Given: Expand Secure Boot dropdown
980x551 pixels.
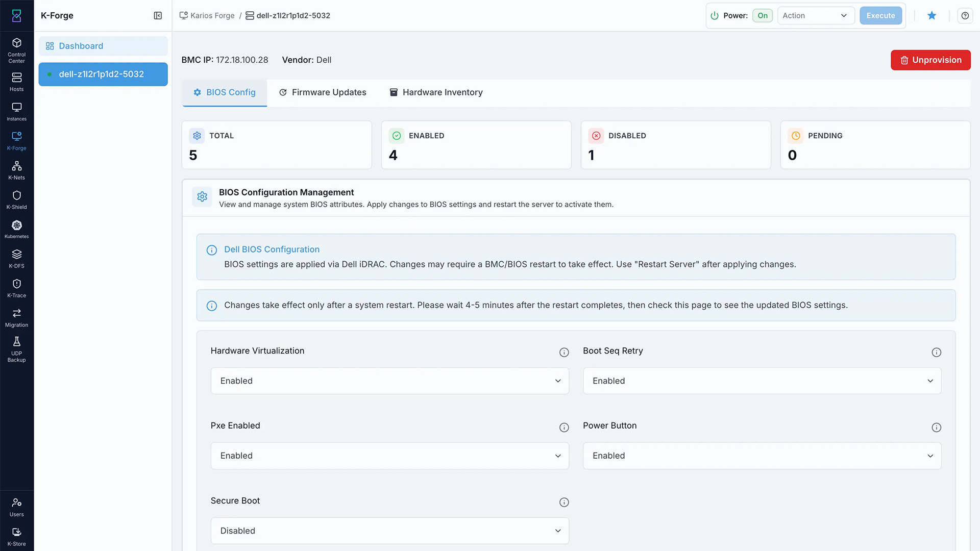Looking at the screenshot, I should (x=390, y=531).
